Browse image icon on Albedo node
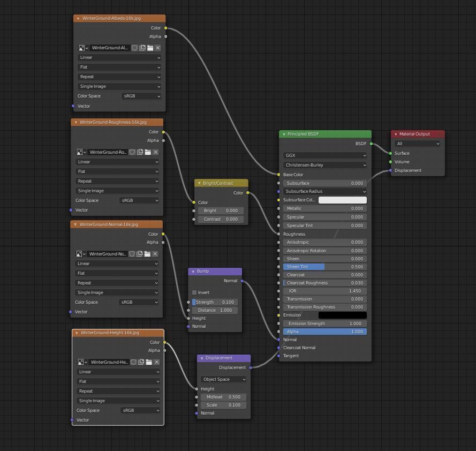This screenshot has width=476, height=451. 83,48
